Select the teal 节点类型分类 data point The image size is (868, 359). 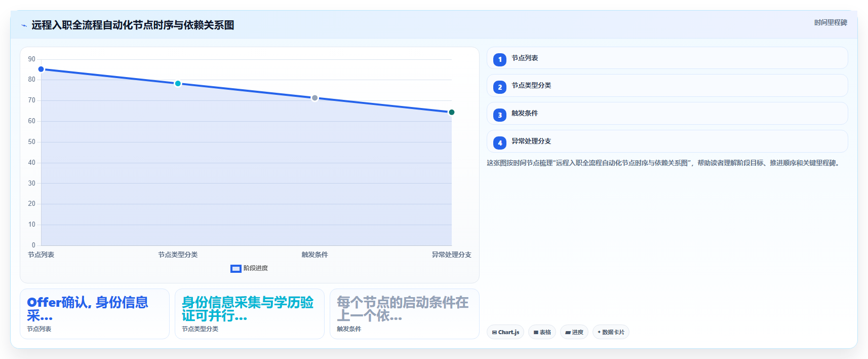(178, 84)
